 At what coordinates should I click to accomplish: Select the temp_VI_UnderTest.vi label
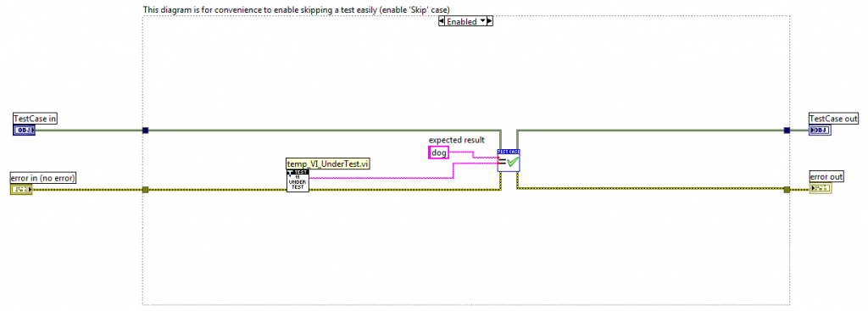(x=328, y=164)
